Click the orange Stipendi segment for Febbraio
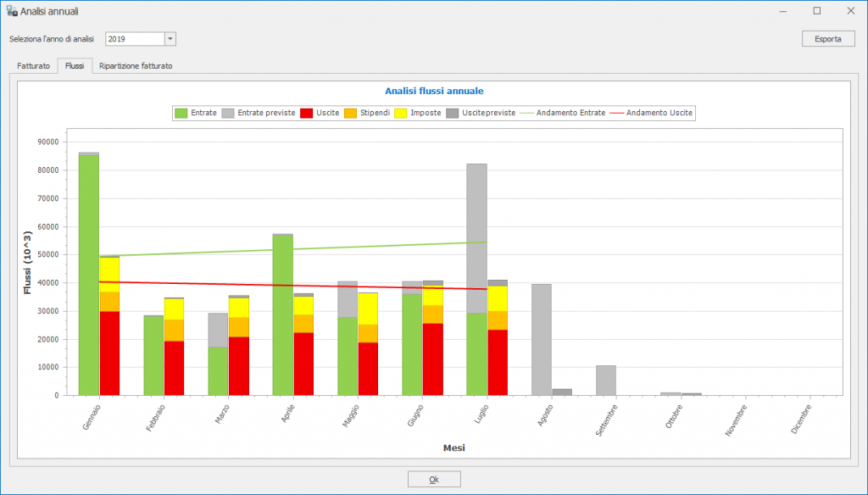Screen dimensions: 868x495 pos(175,331)
